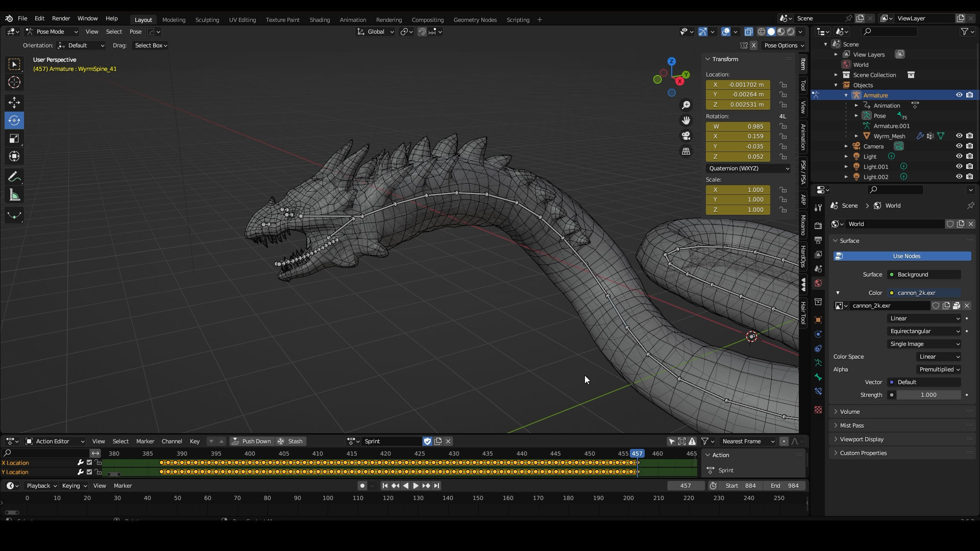The image size is (980, 551).
Task: Jump to the end frame playback button
Action: [x=437, y=486]
